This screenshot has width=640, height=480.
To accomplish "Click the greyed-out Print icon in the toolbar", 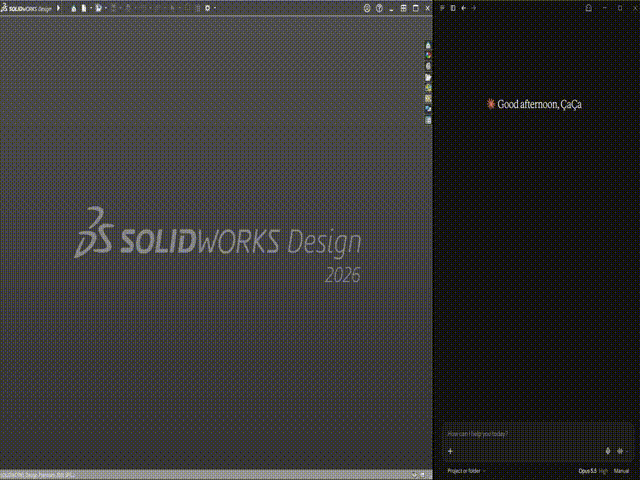I will [x=128, y=8].
